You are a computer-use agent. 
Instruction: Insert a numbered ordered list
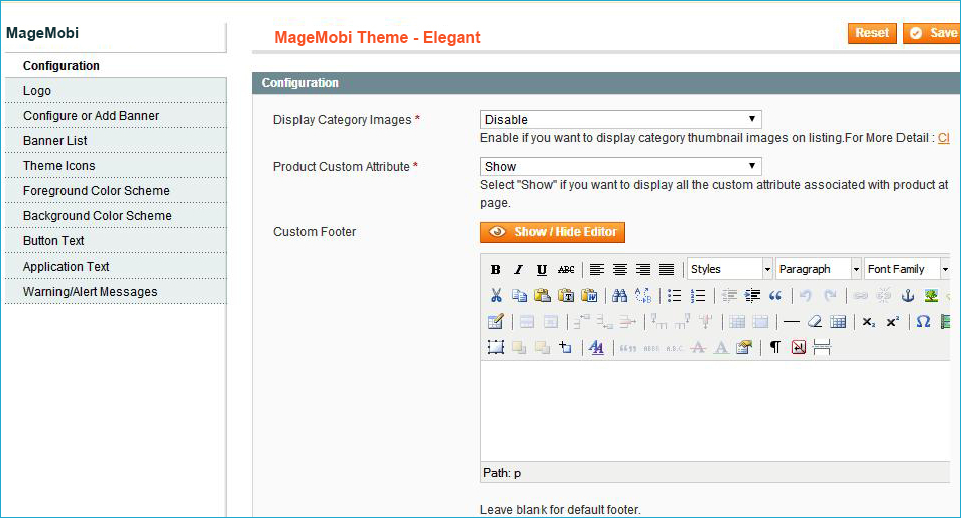(697, 295)
